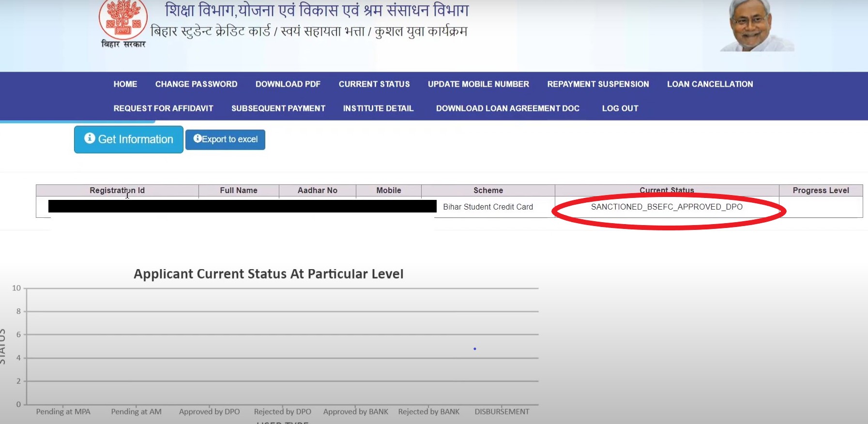Open the DOWNLOAD PDF menu
Image resolution: width=868 pixels, height=424 pixels.
[288, 84]
